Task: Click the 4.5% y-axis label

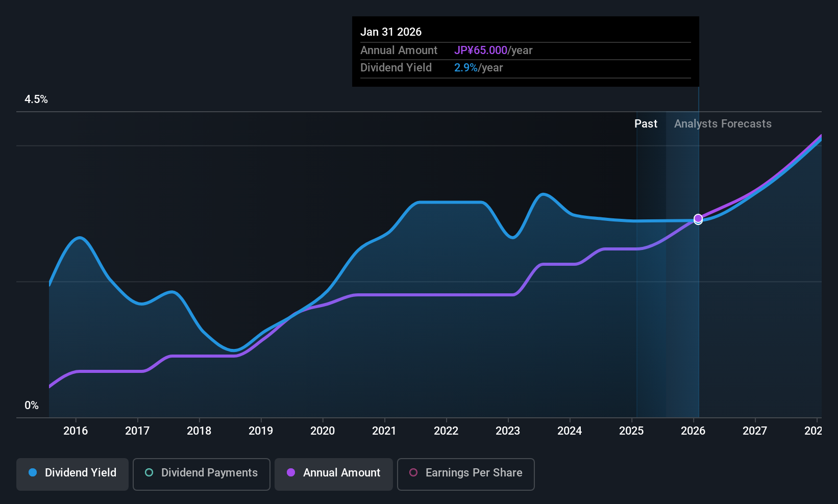Action: (x=36, y=99)
